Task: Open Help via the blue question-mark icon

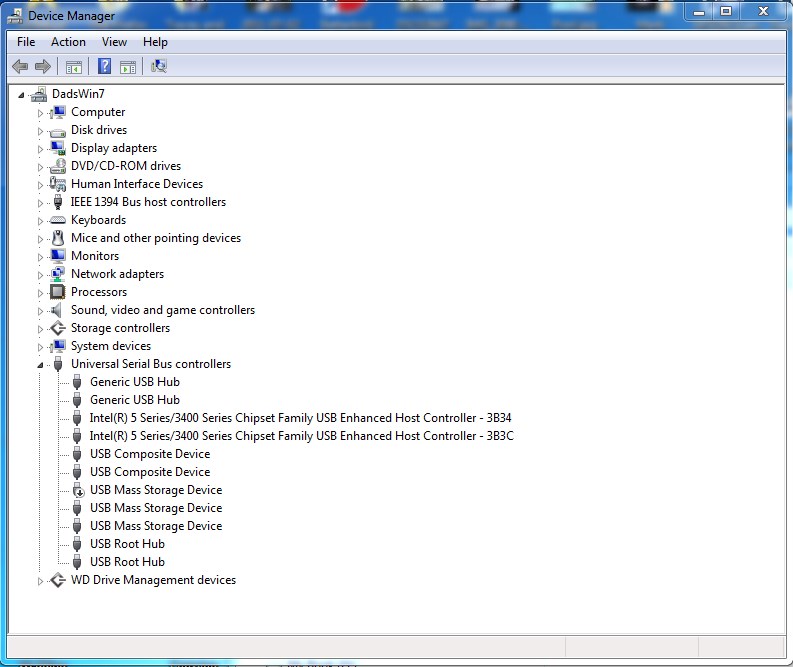Action: [104, 66]
